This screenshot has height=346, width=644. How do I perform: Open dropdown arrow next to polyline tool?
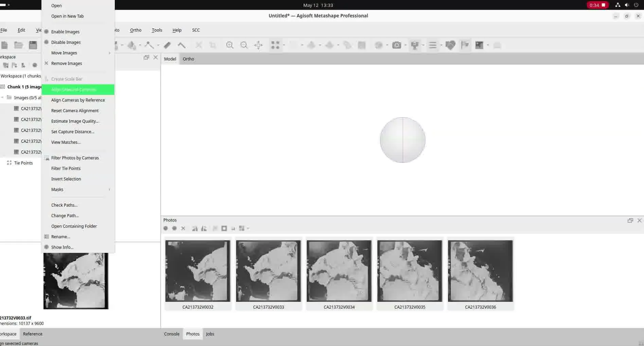click(158, 45)
